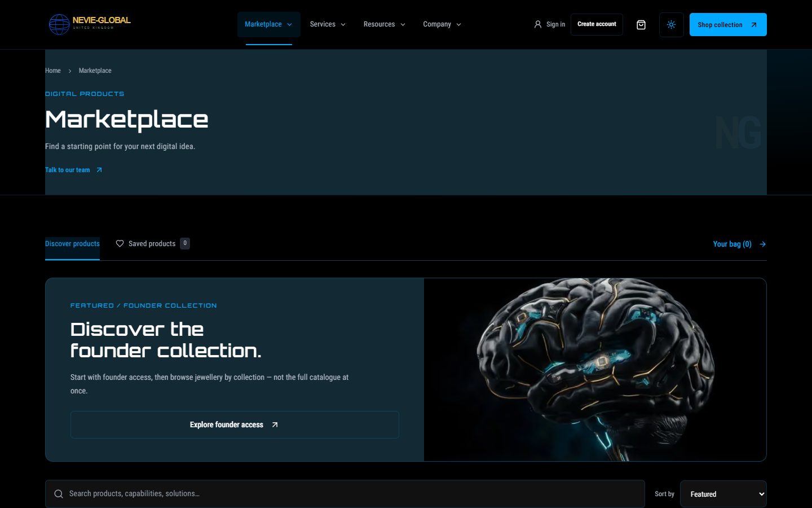Click the Digital Products label
The width and height of the screenshot is (812, 508).
[x=85, y=94]
